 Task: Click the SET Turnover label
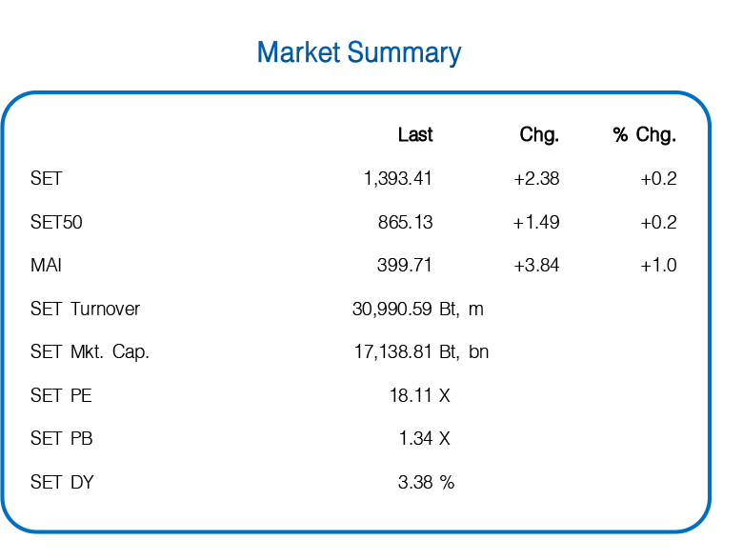(86, 309)
